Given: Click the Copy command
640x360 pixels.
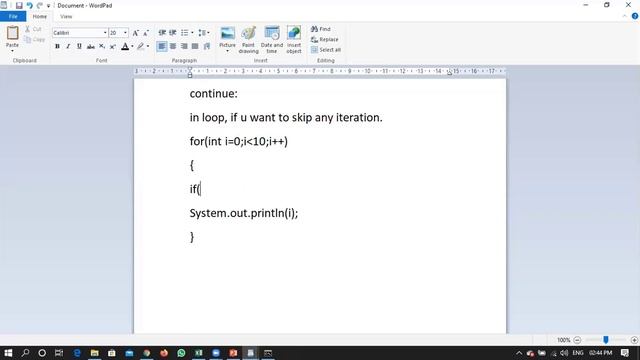Looking at the screenshot, I should (34, 39).
